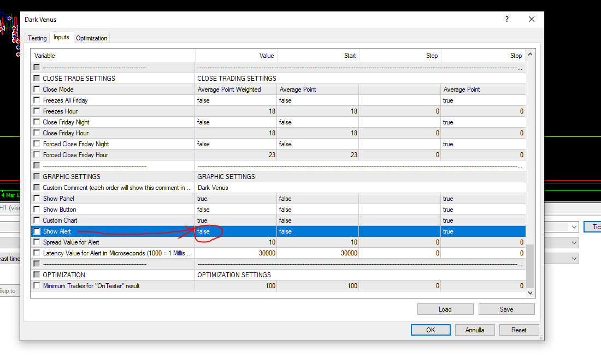Click the Custom Comment row label
Image resolution: width=601 pixels, height=364 pixels.
tap(117, 188)
